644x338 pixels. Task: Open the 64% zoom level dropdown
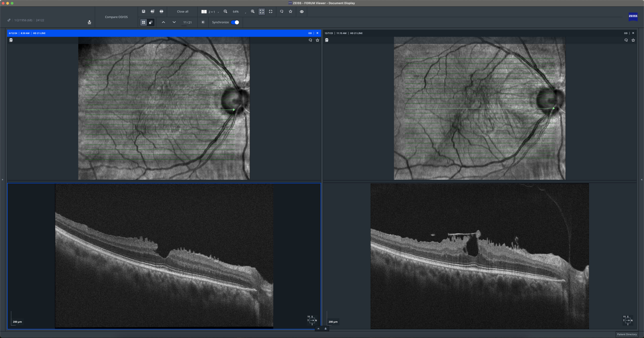(x=238, y=12)
